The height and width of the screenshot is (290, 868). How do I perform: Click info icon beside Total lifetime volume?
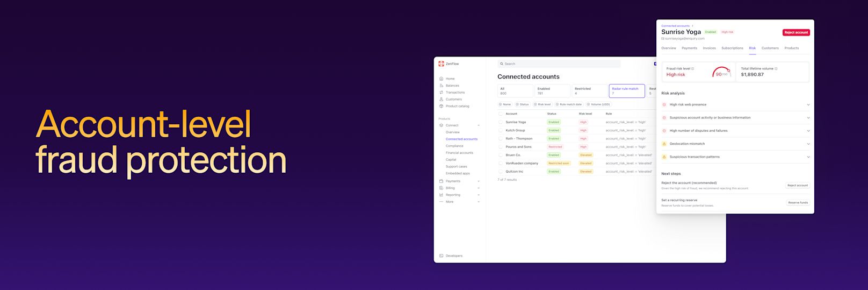pyautogui.click(x=776, y=68)
